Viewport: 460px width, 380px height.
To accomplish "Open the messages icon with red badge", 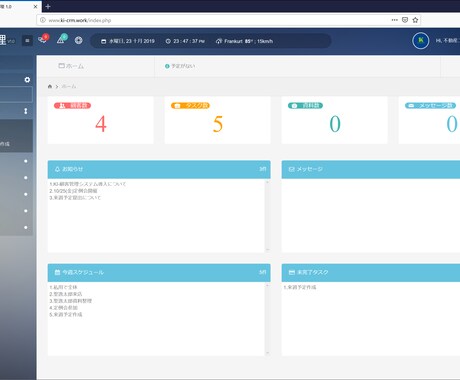I will click(x=43, y=39).
